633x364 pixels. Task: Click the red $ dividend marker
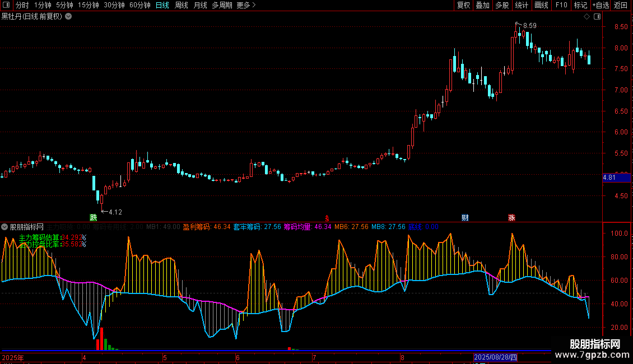click(x=327, y=217)
